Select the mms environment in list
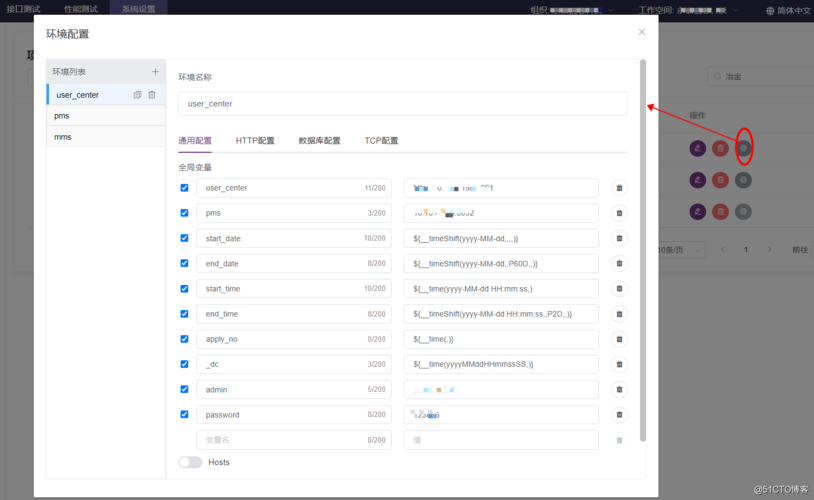The width and height of the screenshot is (814, 500). [x=106, y=137]
